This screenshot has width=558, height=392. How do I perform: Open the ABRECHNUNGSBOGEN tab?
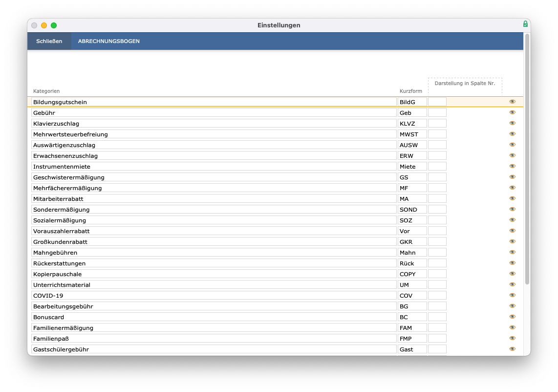pos(109,41)
